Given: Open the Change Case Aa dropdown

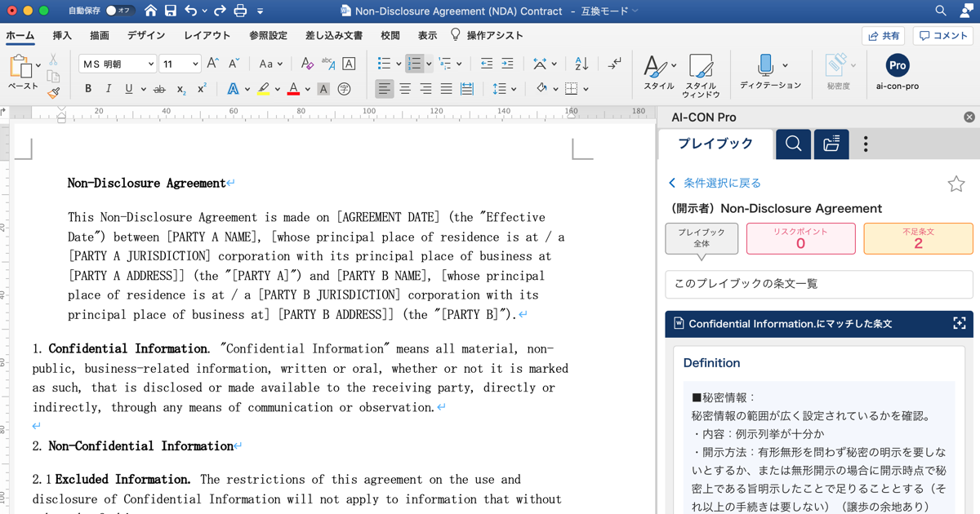Looking at the screenshot, I should [270, 64].
